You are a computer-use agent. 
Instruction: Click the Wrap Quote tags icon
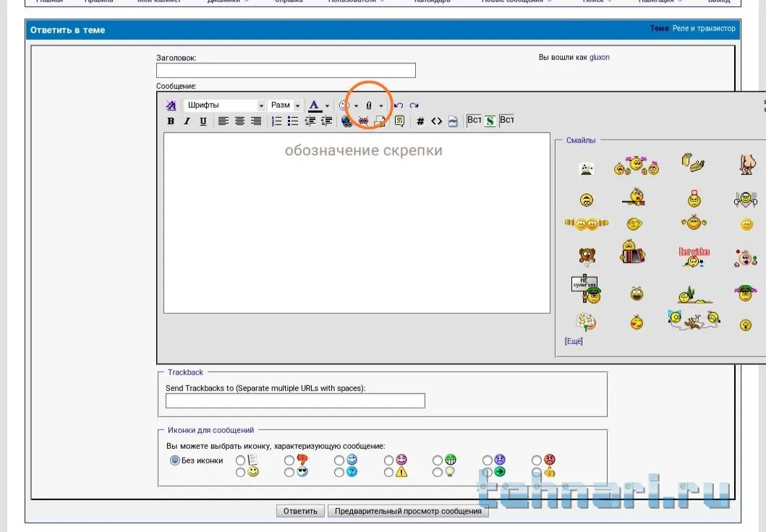click(x=399, y=121)
